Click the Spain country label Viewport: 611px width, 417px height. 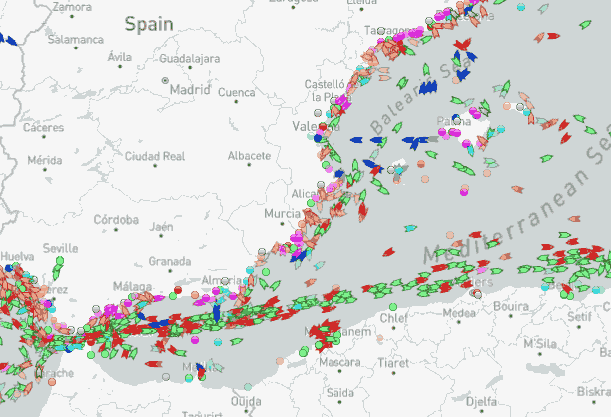pyautogui.click(x=149, y=23)
